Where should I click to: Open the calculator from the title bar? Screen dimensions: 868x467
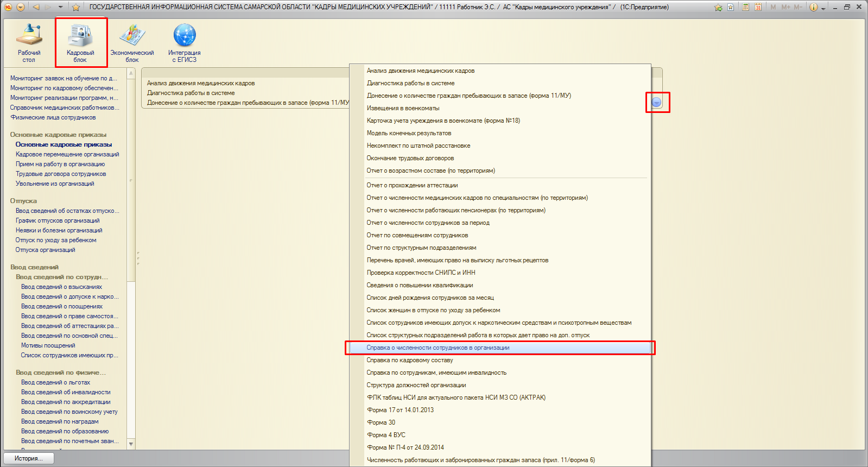pos(745,7)
